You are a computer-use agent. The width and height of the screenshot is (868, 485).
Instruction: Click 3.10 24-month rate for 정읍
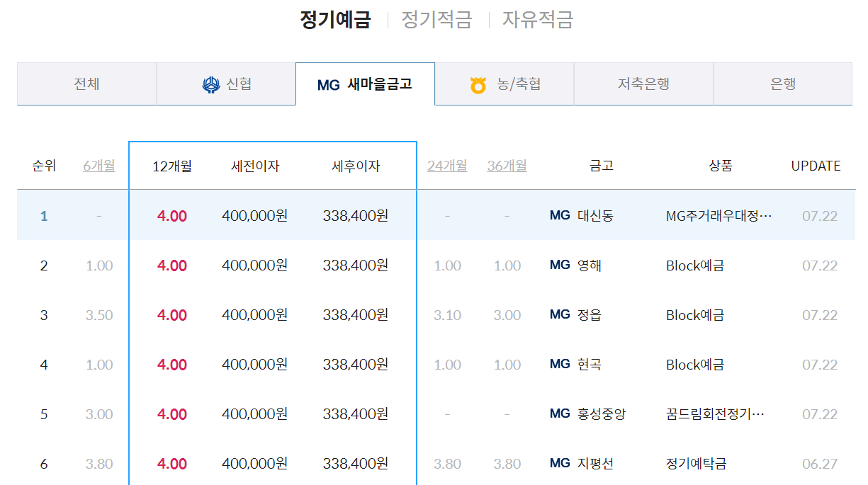pyautogui.click(x=447, y=315)
